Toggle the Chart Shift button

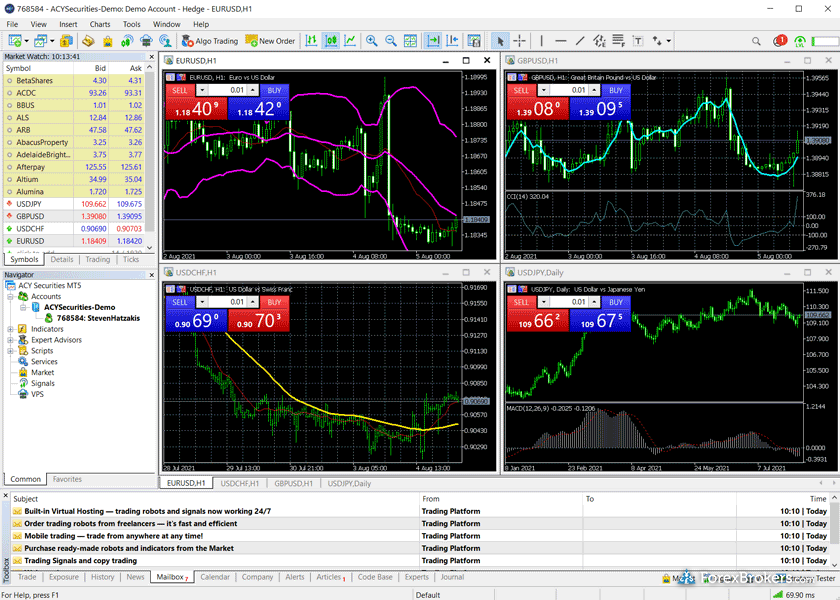tap(453, 41)
